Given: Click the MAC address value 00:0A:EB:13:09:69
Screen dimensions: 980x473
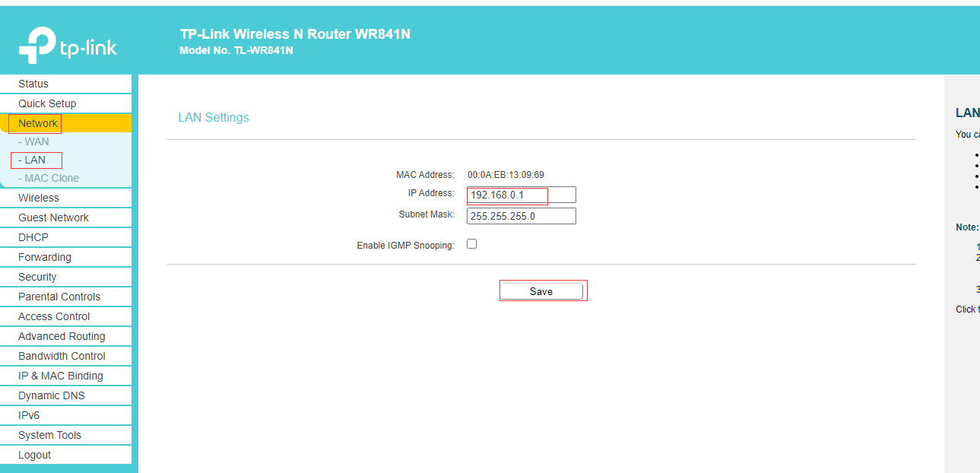Looking at the screenshot, I should click(506, 175).
